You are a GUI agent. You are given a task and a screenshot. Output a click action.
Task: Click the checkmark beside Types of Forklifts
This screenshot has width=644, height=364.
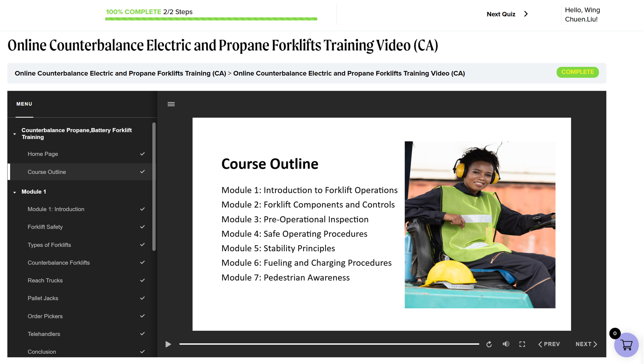tap(142, 245)
